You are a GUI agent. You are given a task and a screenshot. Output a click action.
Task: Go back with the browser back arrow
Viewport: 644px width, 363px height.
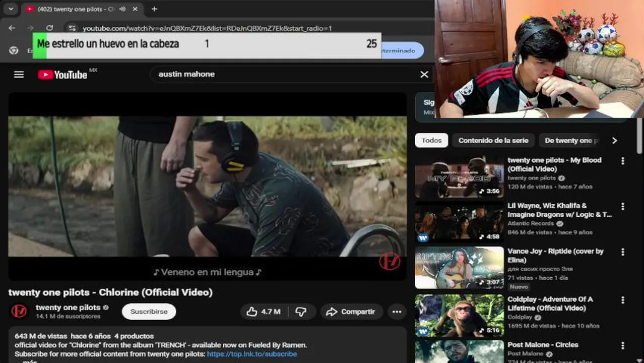tap(12, 28)
